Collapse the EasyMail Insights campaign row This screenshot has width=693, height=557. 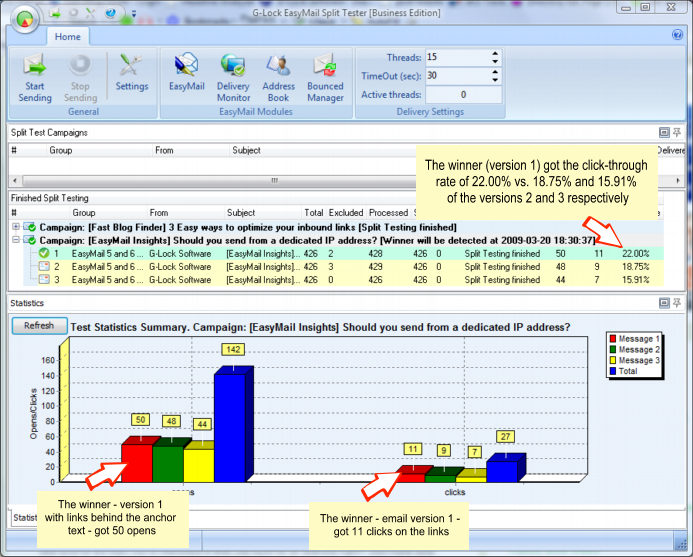[x=16, y=240]
